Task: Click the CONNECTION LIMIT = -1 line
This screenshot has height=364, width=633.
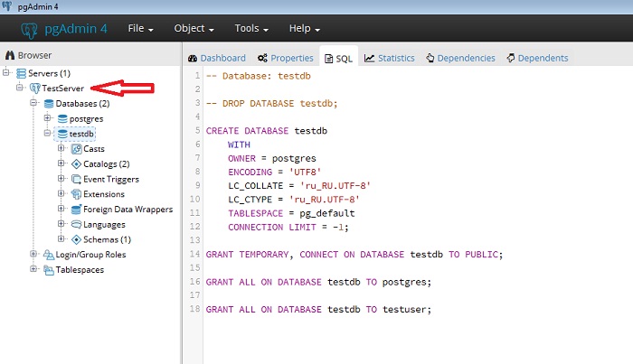Action: tap(288, 228)
